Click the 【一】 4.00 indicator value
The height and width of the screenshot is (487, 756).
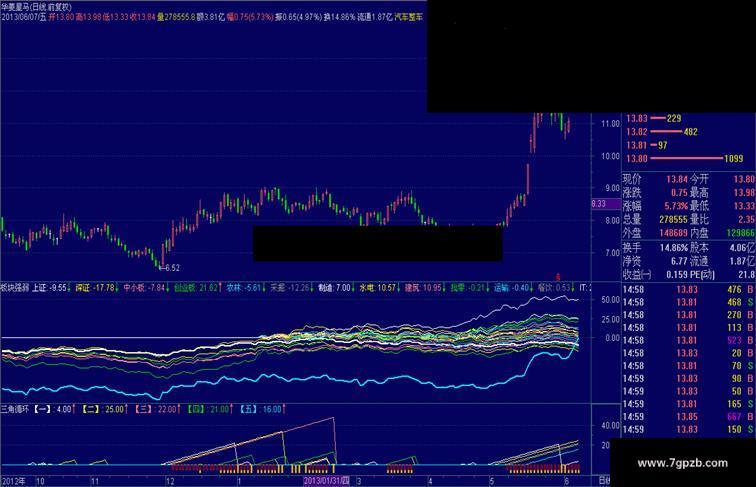coord(52,409)
